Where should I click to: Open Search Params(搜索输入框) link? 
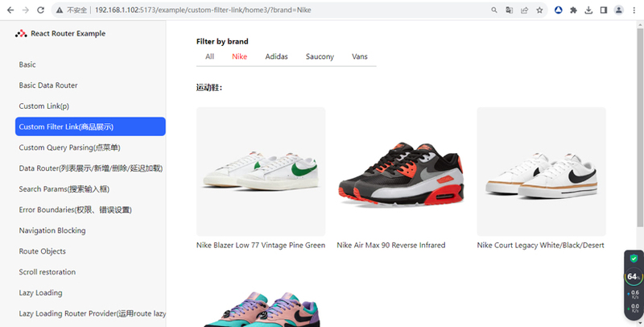pos(90,189)
